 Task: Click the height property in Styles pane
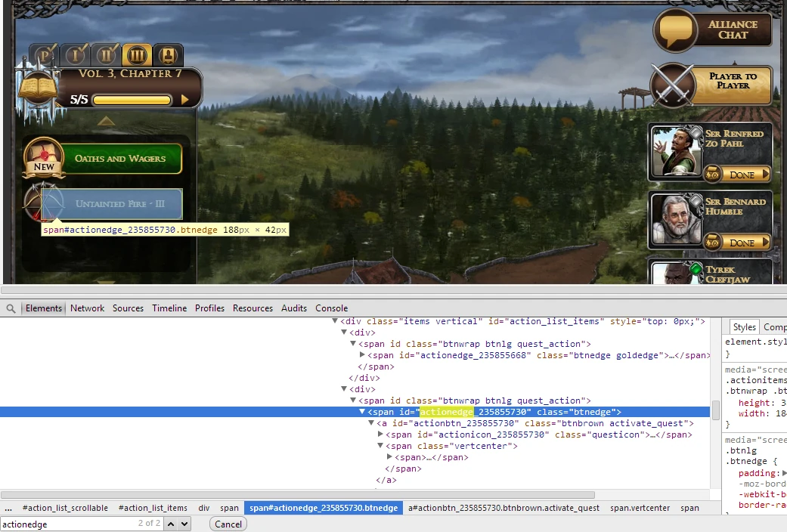[754, 403]
